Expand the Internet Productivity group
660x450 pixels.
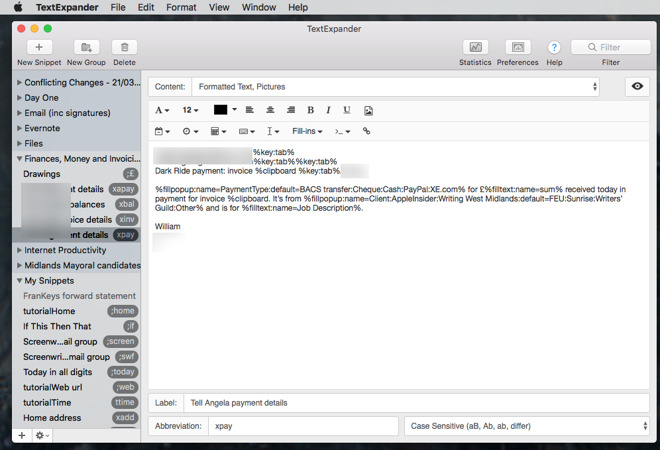click(19, 250)
